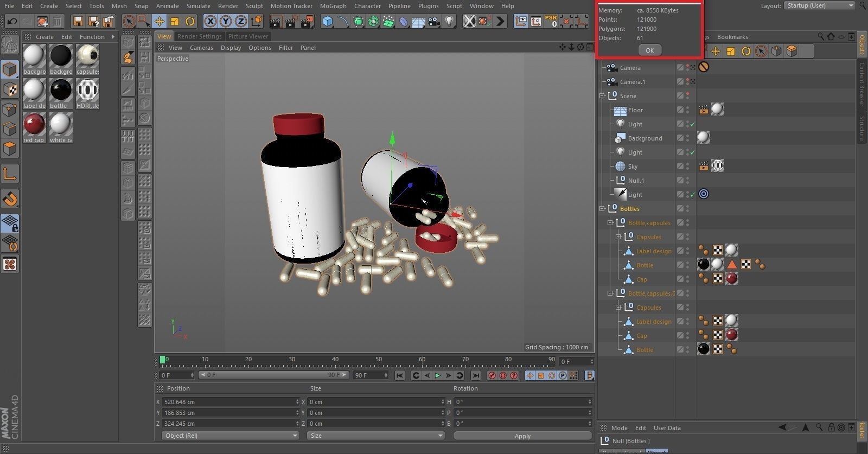This screenshot has width=868, height=454.
Task: Click the Make Editable icon in left palette
Action: [x=10, y=46]
